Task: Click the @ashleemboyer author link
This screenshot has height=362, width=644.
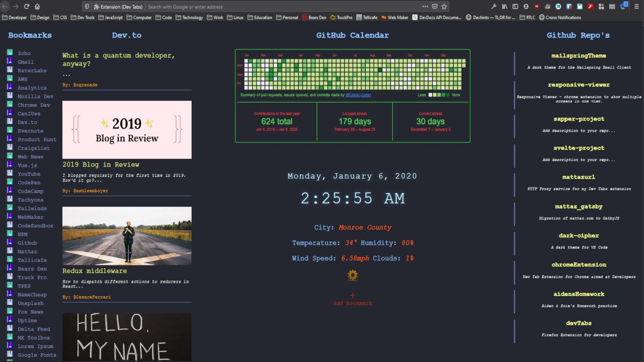Action: tap(91, 191)
